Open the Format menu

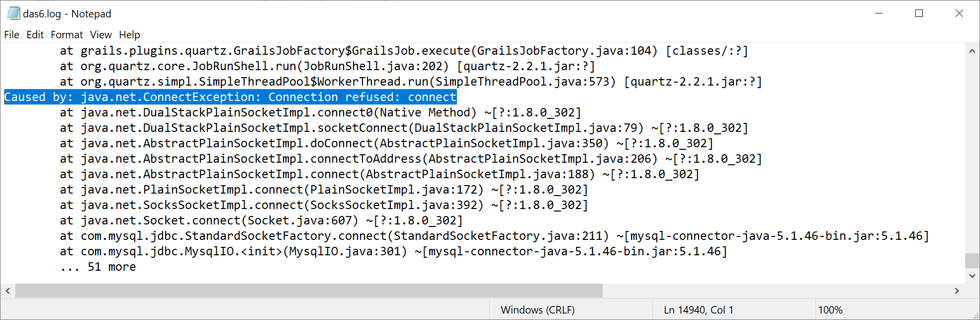coord(67,35)
